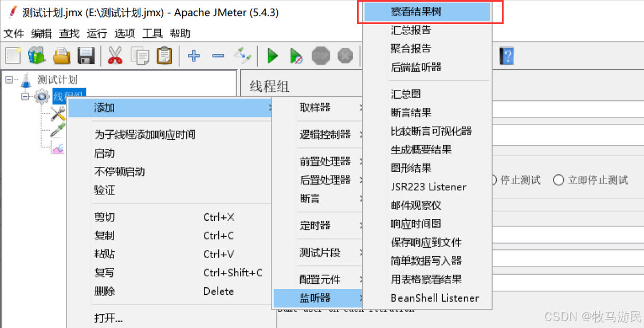644x328 pixels.
Task: Choose 打开... in the context menu
Action: (170, 318)
